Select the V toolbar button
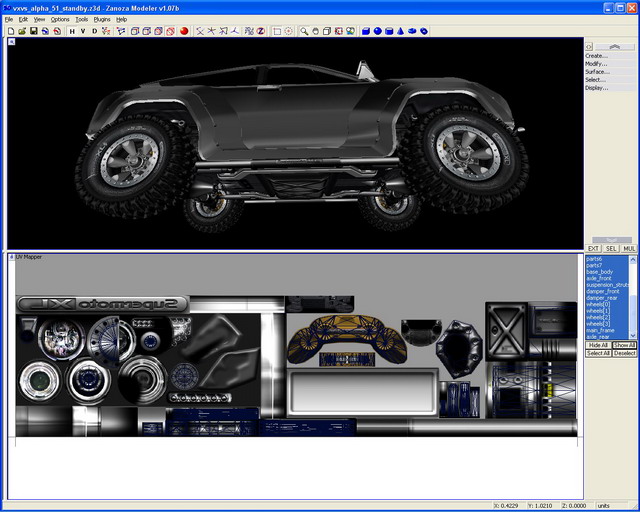The image size is (640, 512). click(83, 31)
